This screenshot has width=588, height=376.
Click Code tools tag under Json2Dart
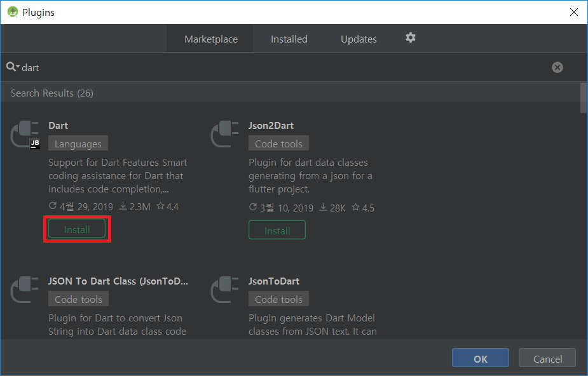(278, 144)
